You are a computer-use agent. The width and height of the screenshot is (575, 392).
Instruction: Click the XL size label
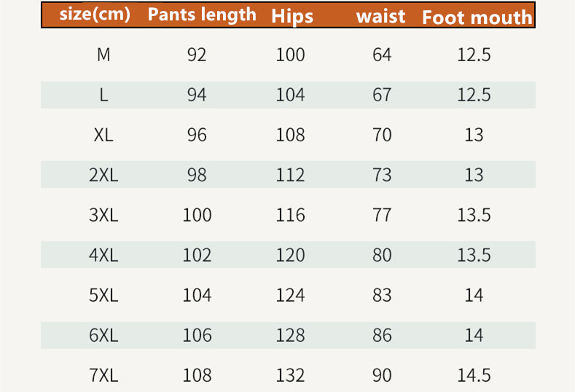[x=103, y=135]
